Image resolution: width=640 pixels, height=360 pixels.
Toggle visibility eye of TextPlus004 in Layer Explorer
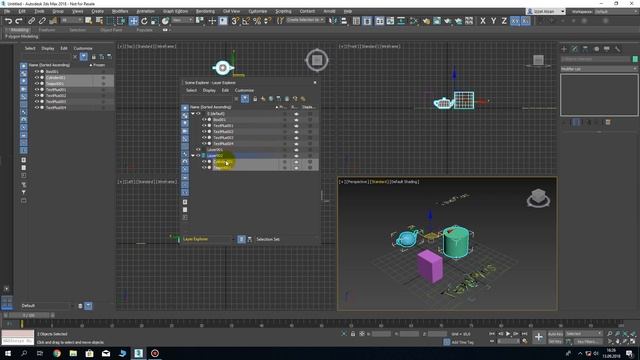coord(204,144)
